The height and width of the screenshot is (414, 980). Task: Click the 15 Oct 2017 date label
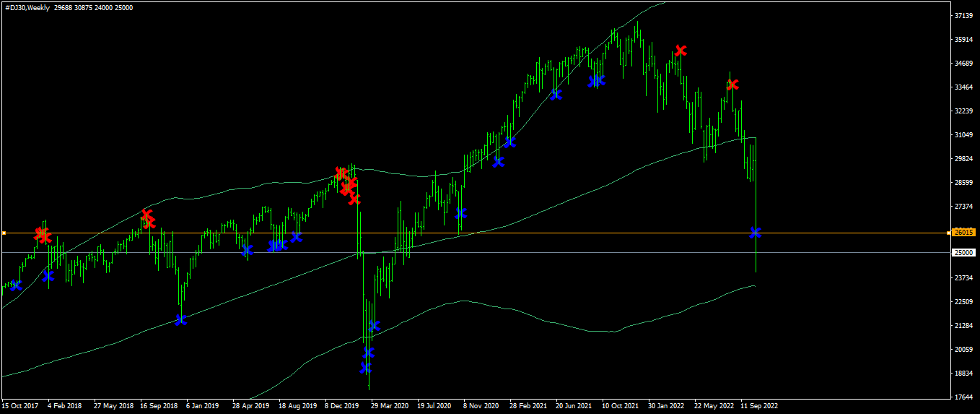pyautogui.click(x=20, y=406)
